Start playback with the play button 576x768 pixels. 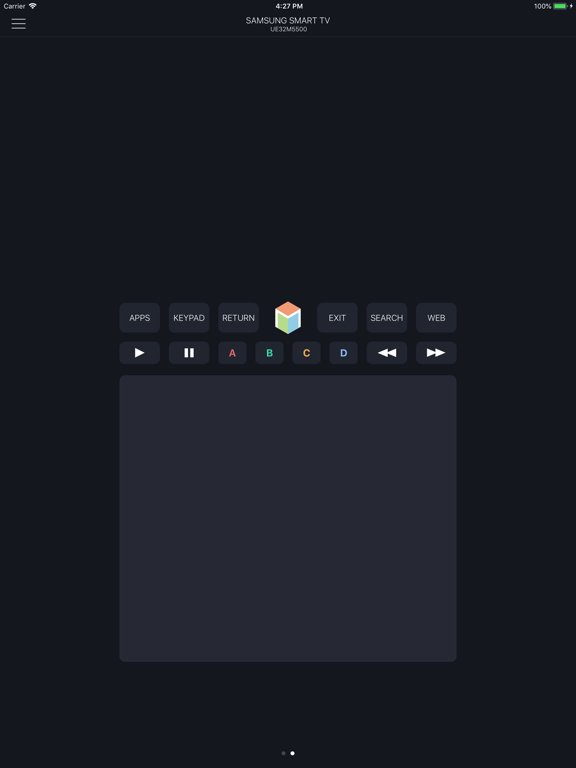[x=140, y=353]
